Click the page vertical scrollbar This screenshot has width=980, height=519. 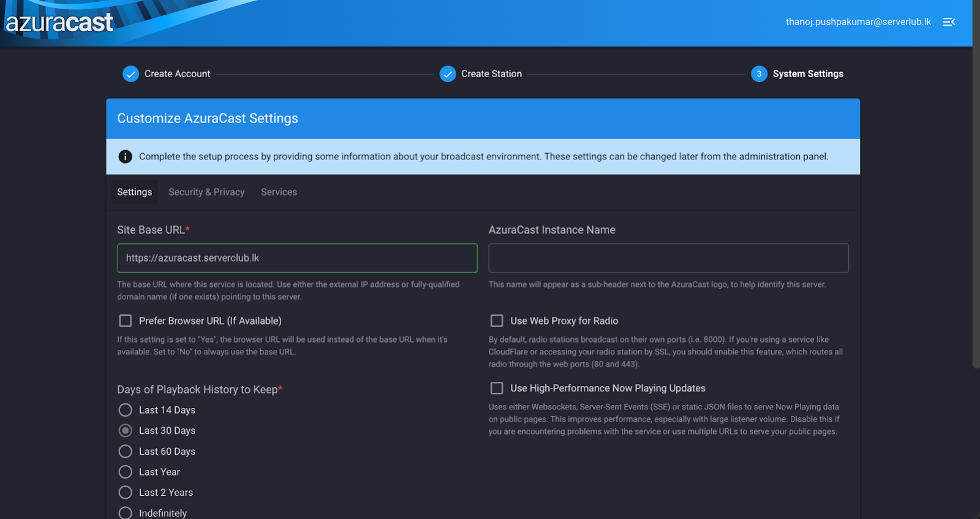(976, 184)
